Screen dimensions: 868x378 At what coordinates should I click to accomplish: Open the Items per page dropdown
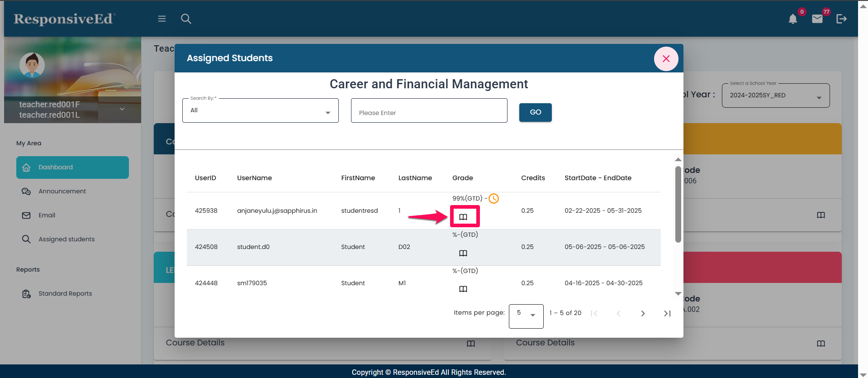pos(526,316)
